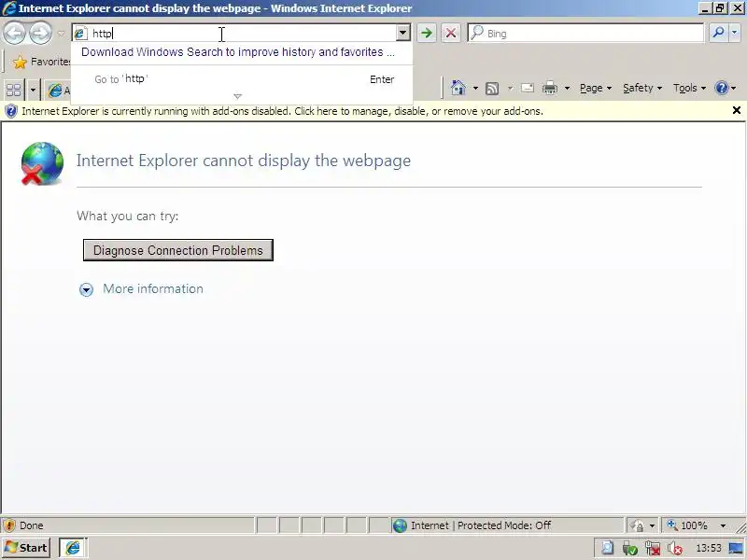
Task: Open the status bar privacy dropdown arrow
Action: click(x=652, y=525)
